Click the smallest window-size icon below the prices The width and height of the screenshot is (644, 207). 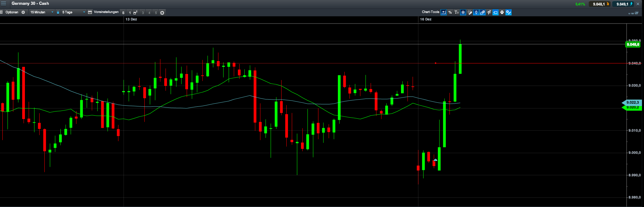tap(629, 13)
